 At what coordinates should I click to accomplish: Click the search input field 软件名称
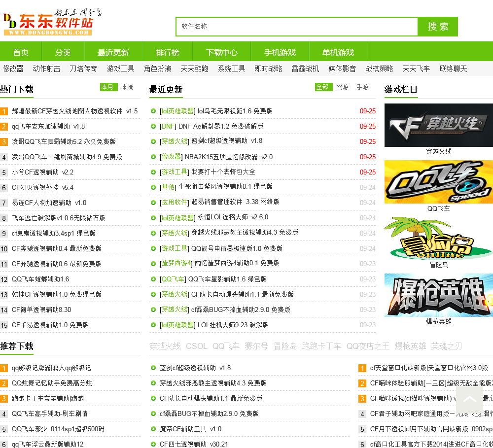(297, 27)
